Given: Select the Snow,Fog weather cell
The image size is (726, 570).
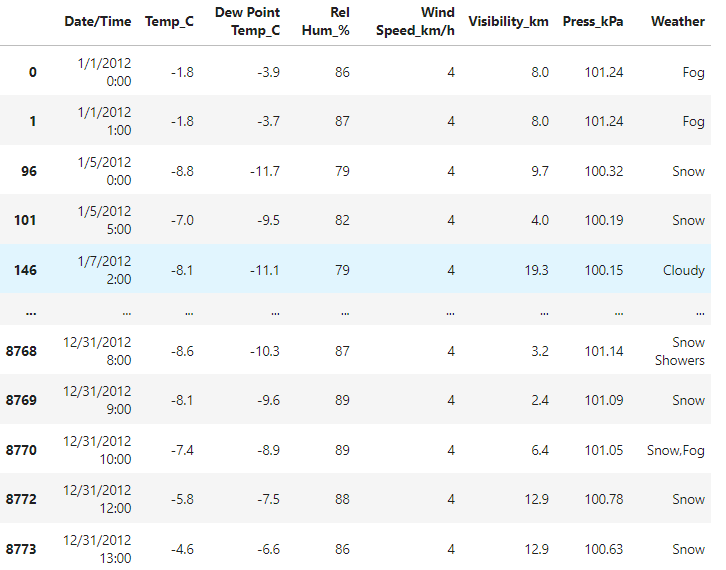Looking at the screenshot, I should (x=675, y=450).
